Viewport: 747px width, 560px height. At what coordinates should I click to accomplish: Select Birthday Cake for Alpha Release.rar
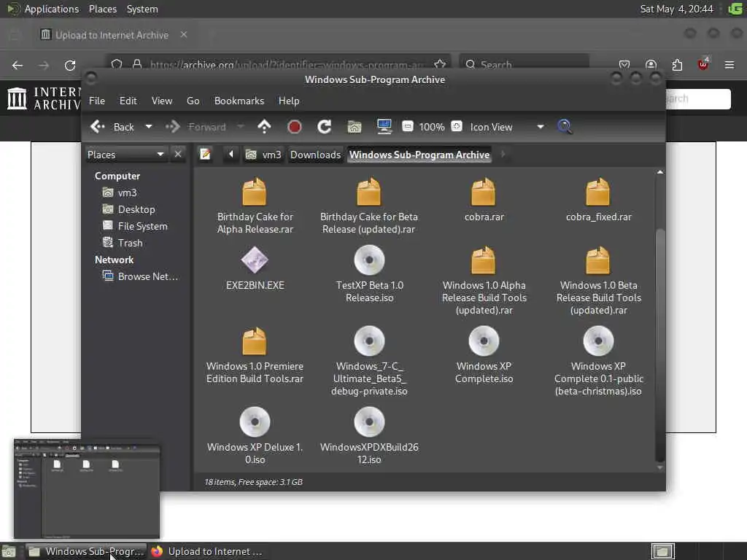click(x=255, y=206)
